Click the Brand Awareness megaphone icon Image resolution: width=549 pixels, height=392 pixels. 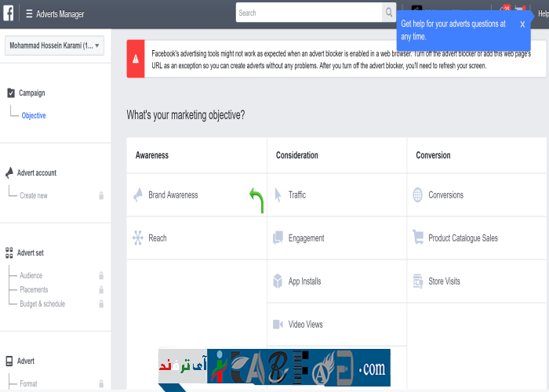tap(138, 194)
